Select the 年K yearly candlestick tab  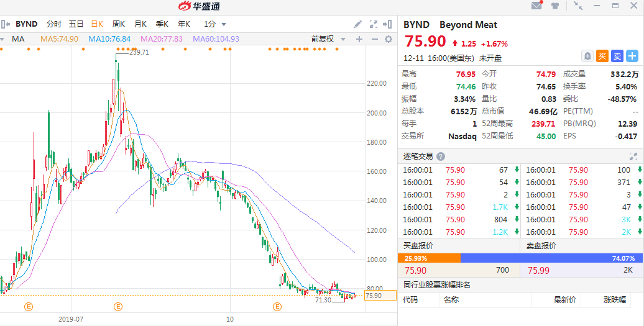pyautogui.click(x=183, y=24)
